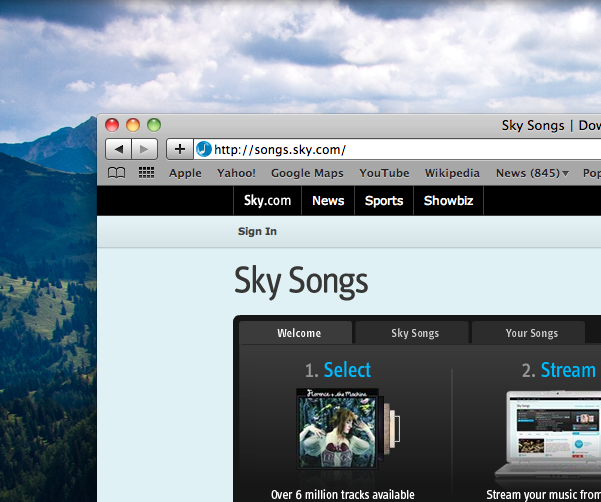Click the 'Stream your music from' caption
601x502 pixels.
544,494
